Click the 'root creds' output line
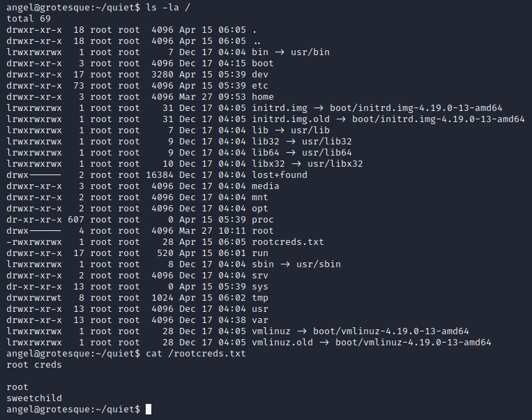532x420 pixels. [34, 365]
